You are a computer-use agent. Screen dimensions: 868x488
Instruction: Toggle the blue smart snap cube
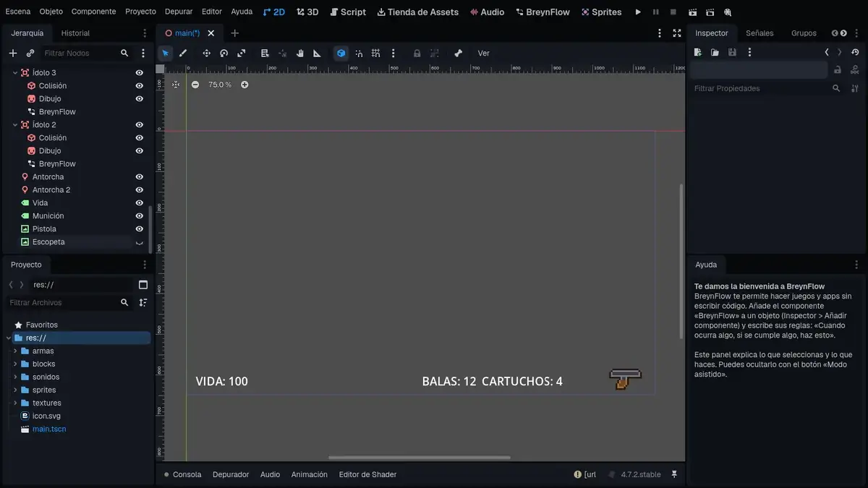coord(341,53)
